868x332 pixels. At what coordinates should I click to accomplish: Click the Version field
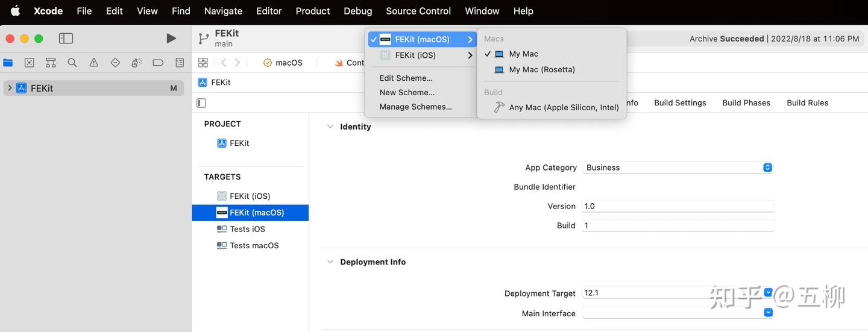(678, 206)
